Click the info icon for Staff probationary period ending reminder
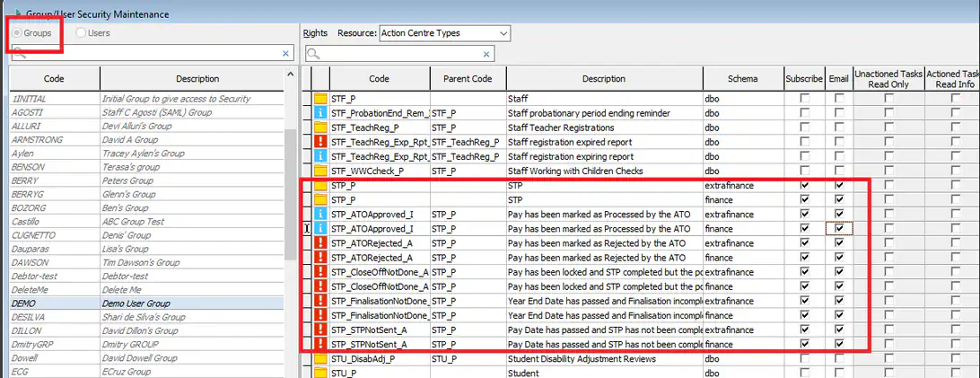Screen dimensions: 980x378 pos(320,113)
